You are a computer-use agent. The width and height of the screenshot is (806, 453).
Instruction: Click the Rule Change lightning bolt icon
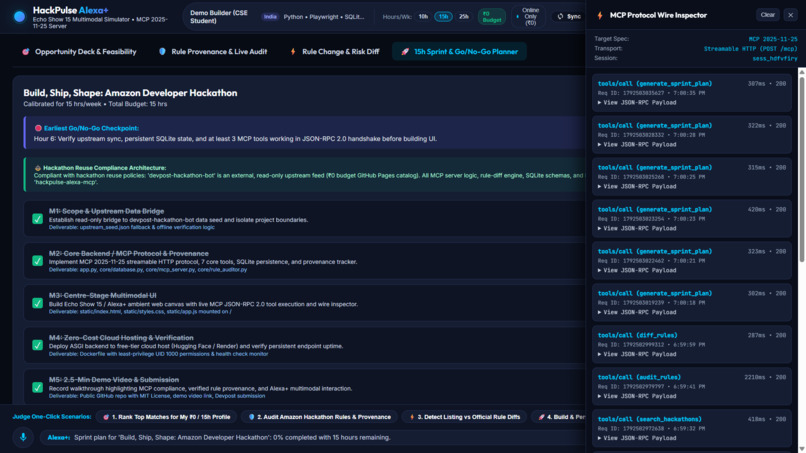tap(293, 51)
